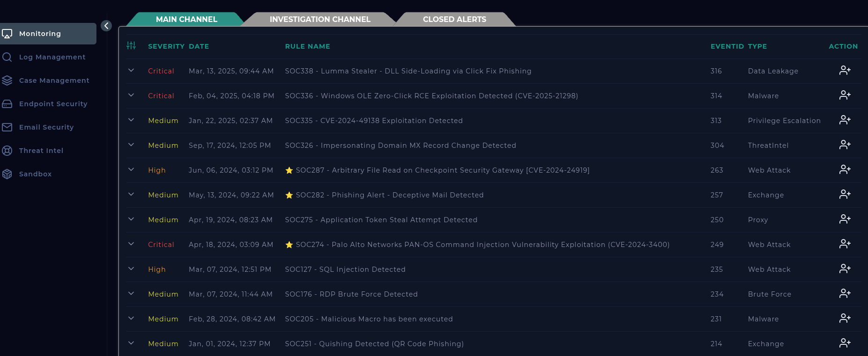The image size is (868, 356).
Task: Open the Closed Alerts tab
Action: pos(454,19)
